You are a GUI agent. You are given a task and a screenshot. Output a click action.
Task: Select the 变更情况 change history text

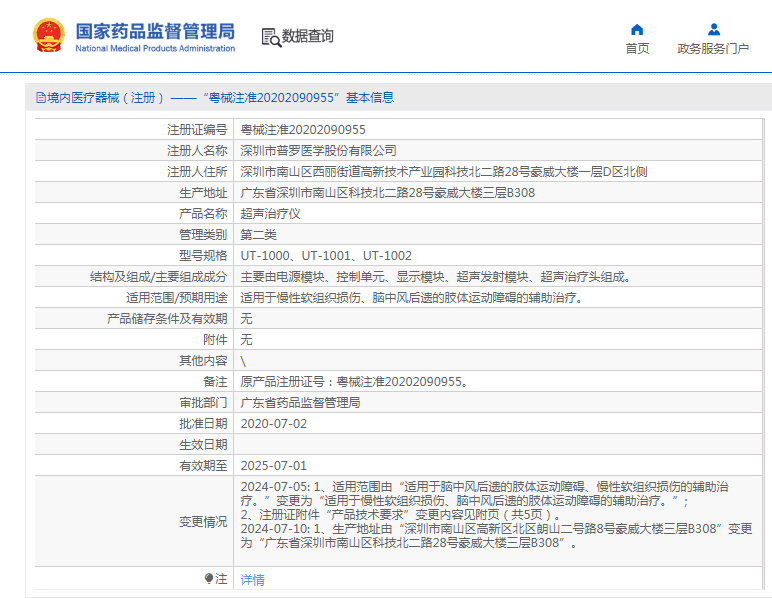point(496,515)
